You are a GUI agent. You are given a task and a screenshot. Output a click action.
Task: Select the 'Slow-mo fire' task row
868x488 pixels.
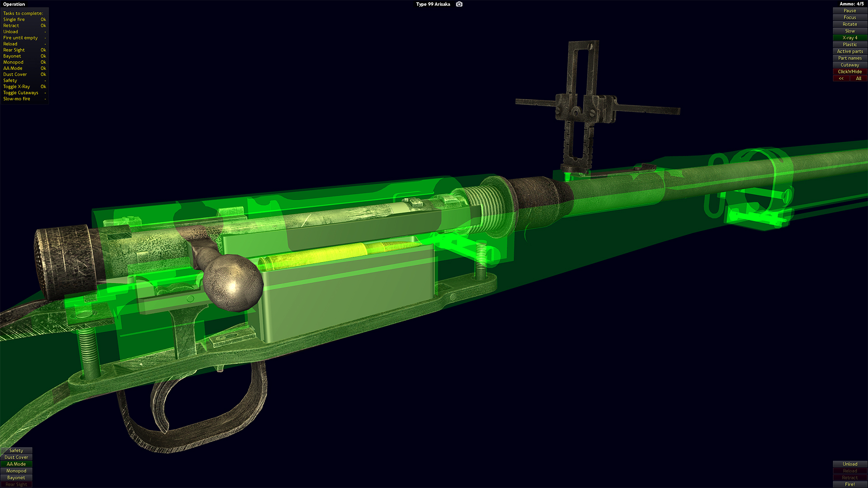(24, 99)
